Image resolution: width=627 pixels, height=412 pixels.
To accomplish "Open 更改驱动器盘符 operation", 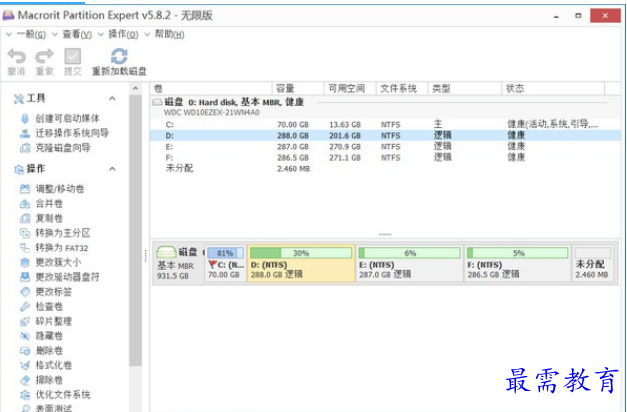I will click(x=67, y=277).
